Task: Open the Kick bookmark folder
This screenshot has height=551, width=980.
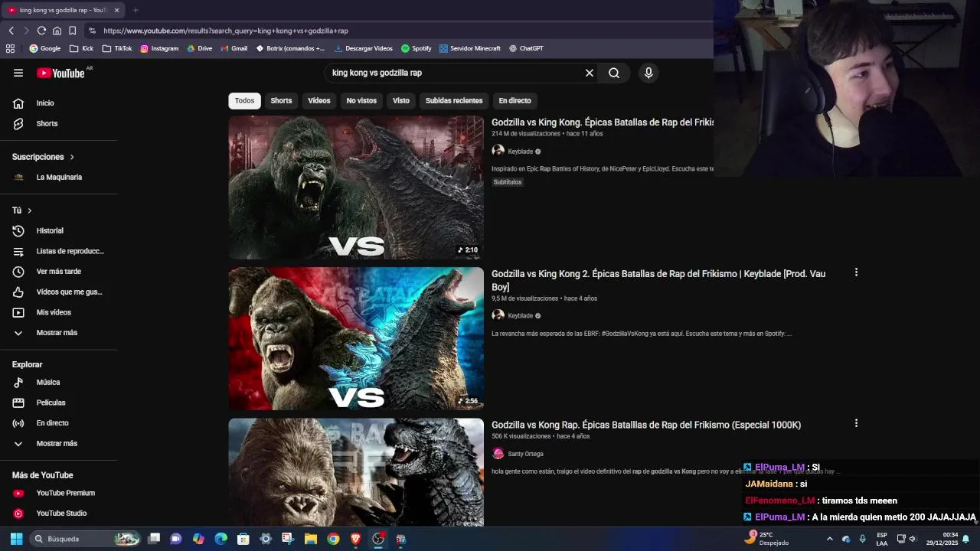Action: pyautogui.click(x=81, y=48)
